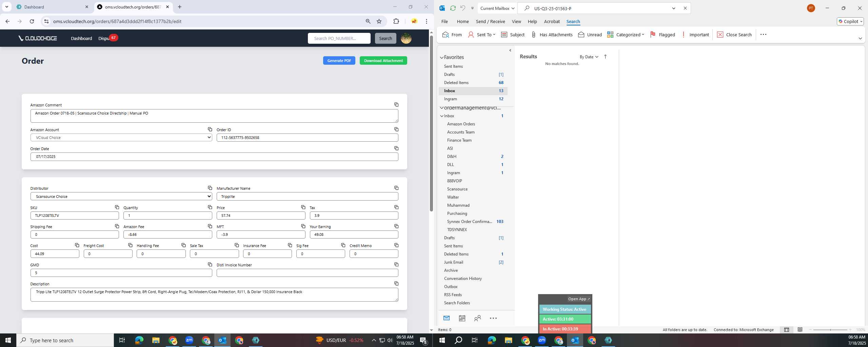This screenshot has width=868, height=347.
Task: Switch to Outlook Mail view icon
Action: coord(447,318)
